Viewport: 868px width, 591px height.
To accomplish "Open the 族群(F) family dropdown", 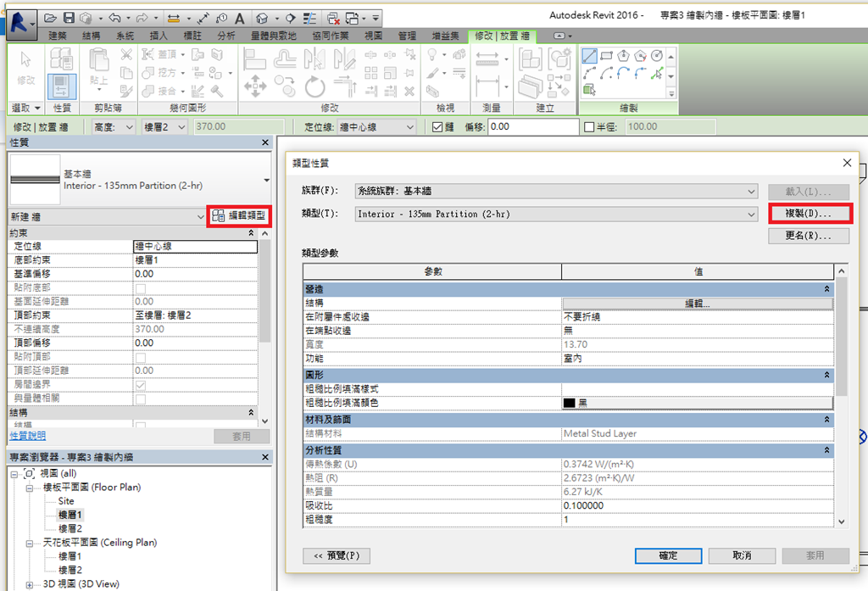I will (556, 191).
